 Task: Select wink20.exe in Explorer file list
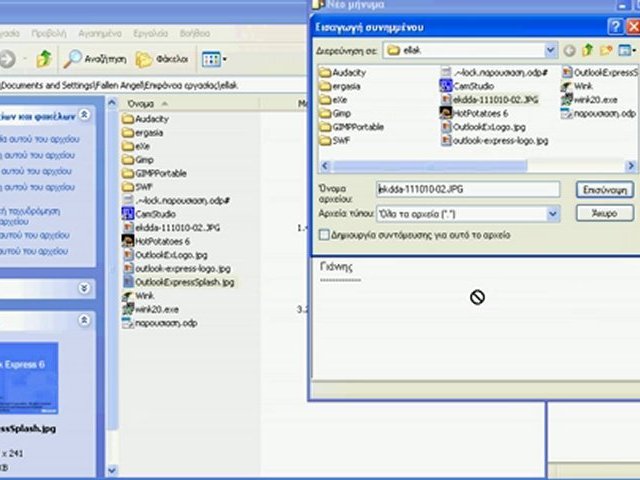tap(150, 309)
